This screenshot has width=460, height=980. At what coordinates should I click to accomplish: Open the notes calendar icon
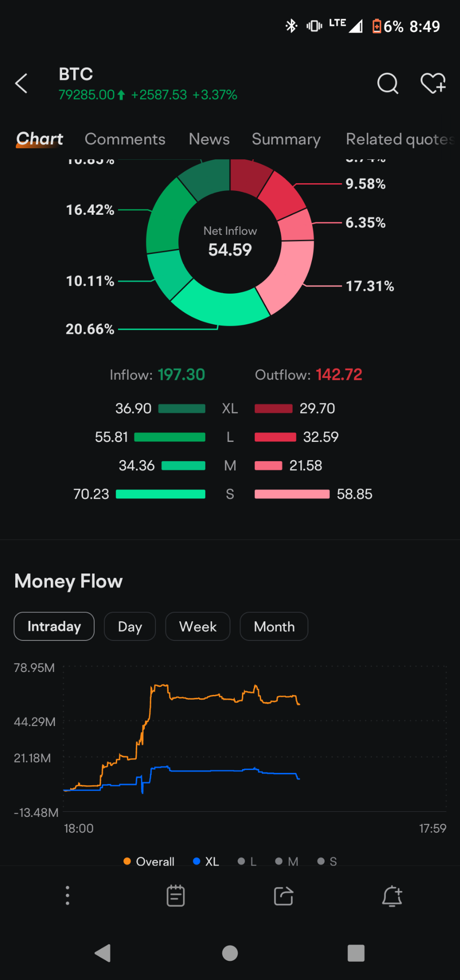point(175,895)
